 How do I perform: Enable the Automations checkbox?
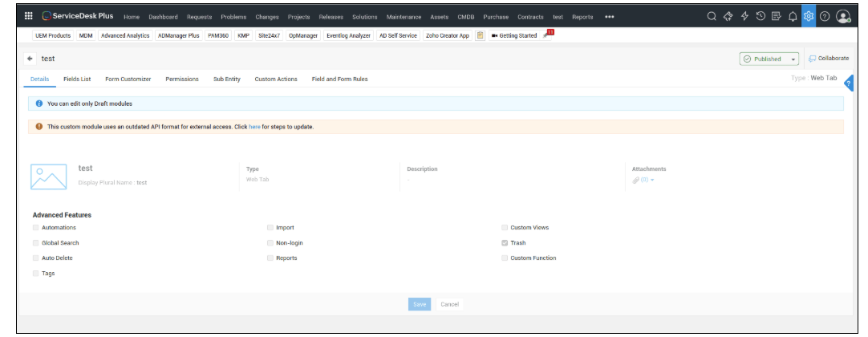click(35, 228)
